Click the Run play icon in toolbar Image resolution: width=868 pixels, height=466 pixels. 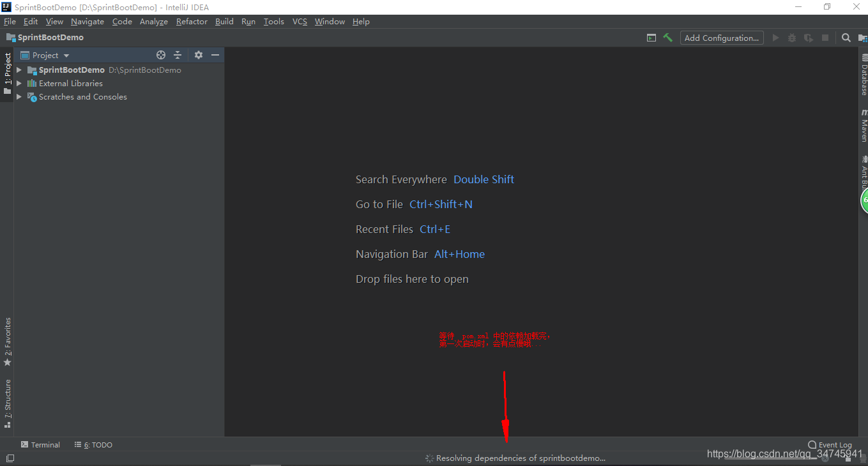(775, 38)
